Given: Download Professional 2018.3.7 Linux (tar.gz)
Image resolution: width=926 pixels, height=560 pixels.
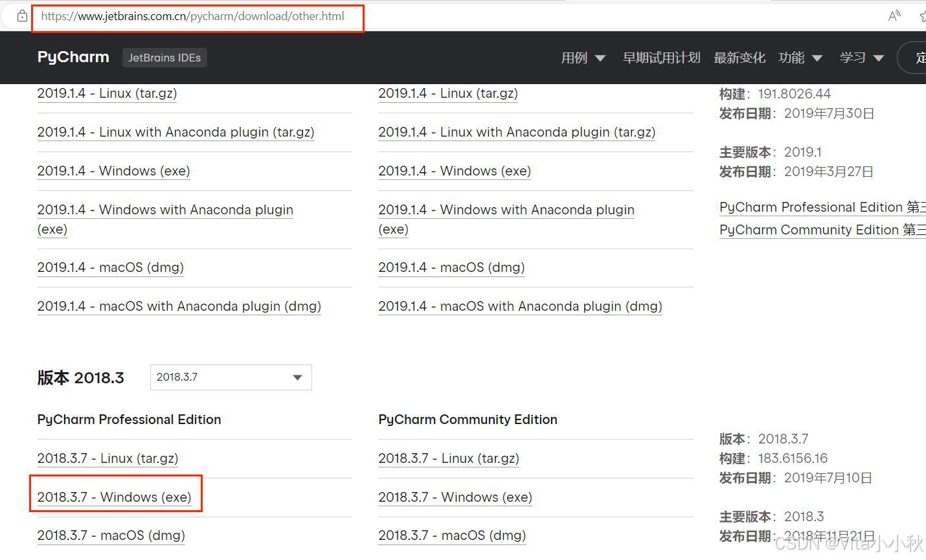Looking at the screenshot, I should (107, 458).
